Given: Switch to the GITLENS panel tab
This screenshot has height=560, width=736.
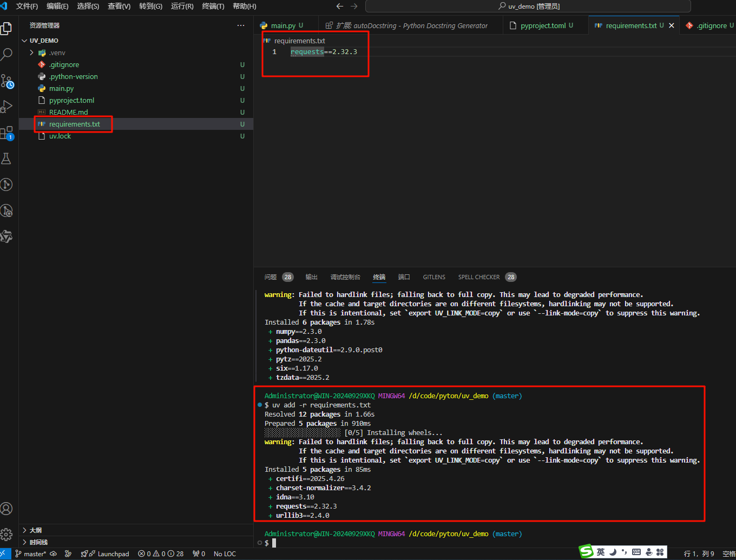Looking at the screenshot, I should click(434, 277).
